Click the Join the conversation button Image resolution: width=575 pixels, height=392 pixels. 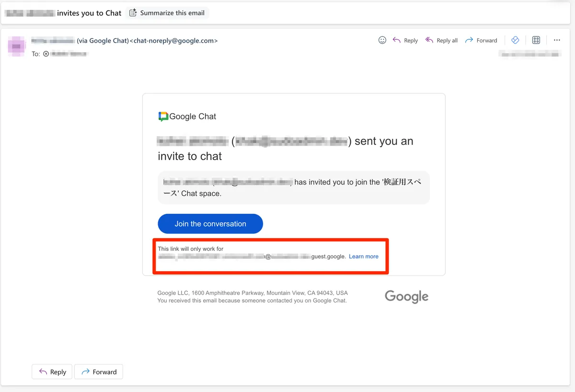(x=210, y=224)
